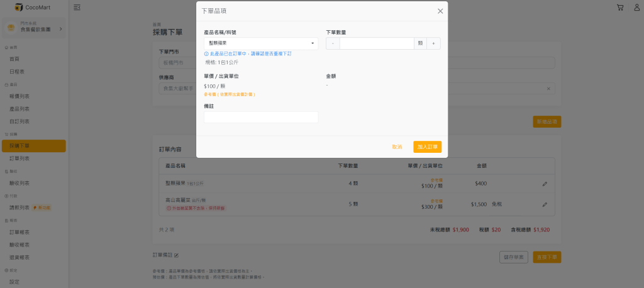The width and height of the screenshot is (644, 288).
Task: Collapse the sidebar menu toggle icon
Action: (x=77, y=8)
